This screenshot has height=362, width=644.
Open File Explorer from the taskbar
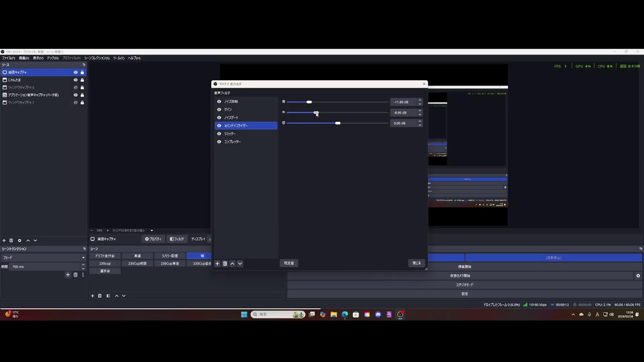(x=334, y=315)
